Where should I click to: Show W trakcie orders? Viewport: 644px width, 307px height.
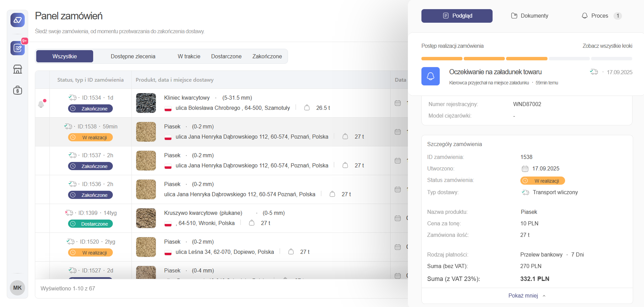point(189,56)
